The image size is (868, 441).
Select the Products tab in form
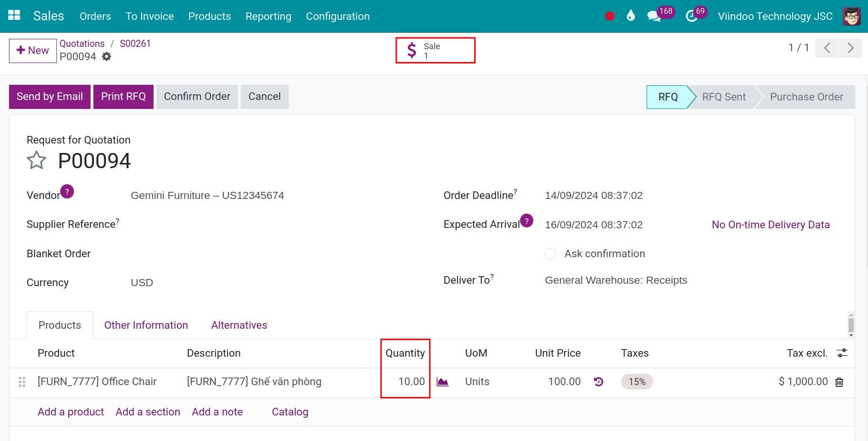pos(60,325)
